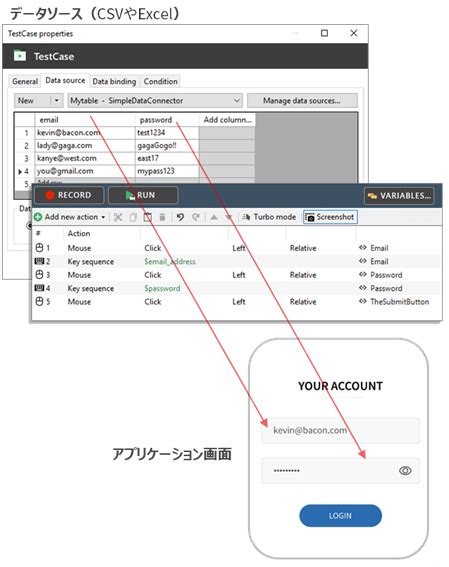Open the Mytable SimpleDataConnector combo box
Screen dimensions: 449x567
point(155,101)
